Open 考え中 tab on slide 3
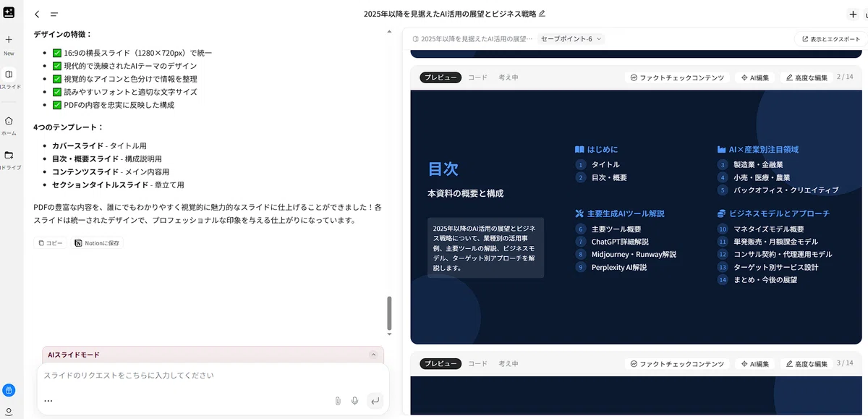The image size is (868, 419). (509, 363)
